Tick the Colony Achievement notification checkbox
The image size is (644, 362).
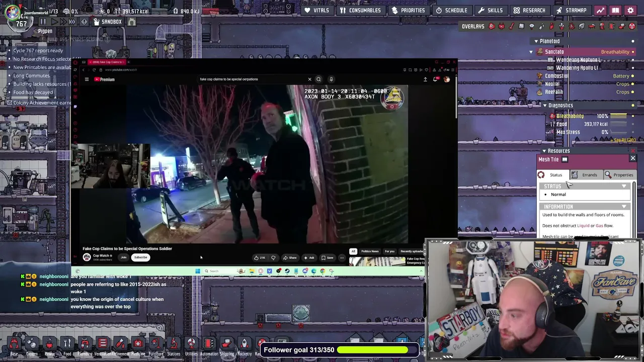[9, 103]
